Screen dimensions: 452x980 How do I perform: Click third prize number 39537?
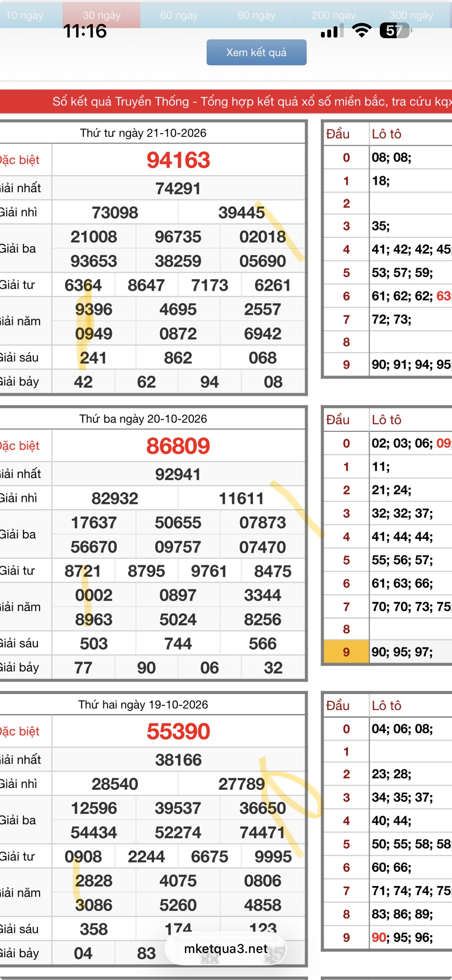[178, 808]
